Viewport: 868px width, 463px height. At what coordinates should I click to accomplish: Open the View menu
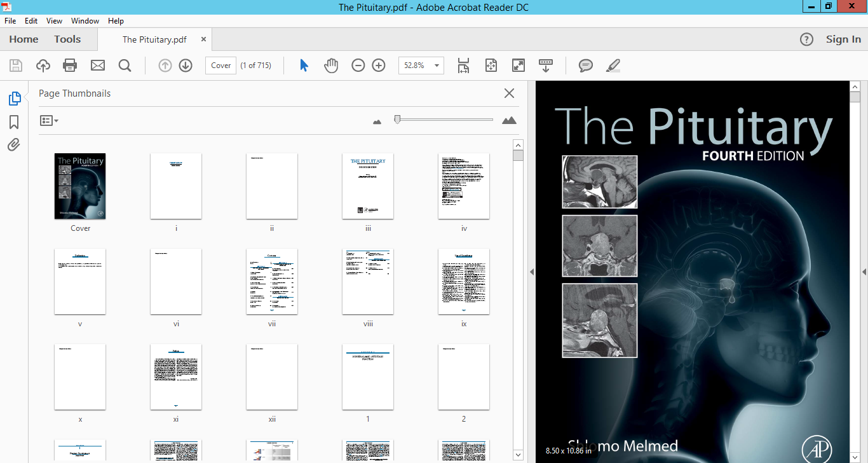pos(55,21)
